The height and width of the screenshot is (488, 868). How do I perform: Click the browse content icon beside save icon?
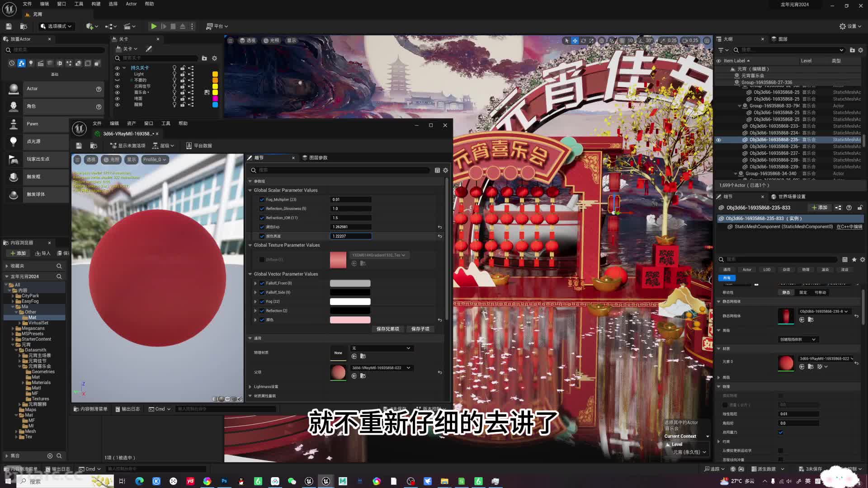24,26
